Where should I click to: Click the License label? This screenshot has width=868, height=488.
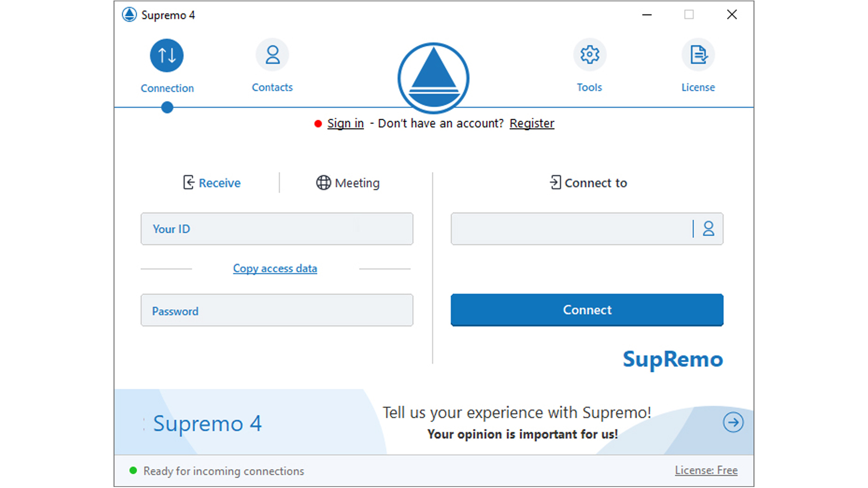click(x=698, y=87)
